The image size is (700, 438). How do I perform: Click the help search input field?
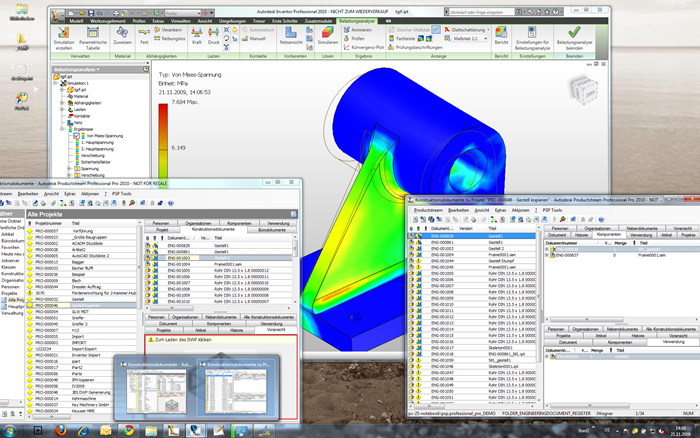coord(481,12)
